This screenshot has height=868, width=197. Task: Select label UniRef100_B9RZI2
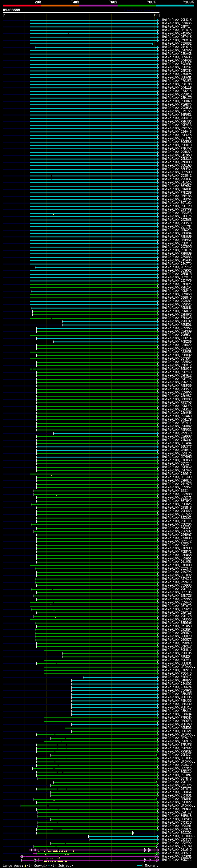[177, 860]
